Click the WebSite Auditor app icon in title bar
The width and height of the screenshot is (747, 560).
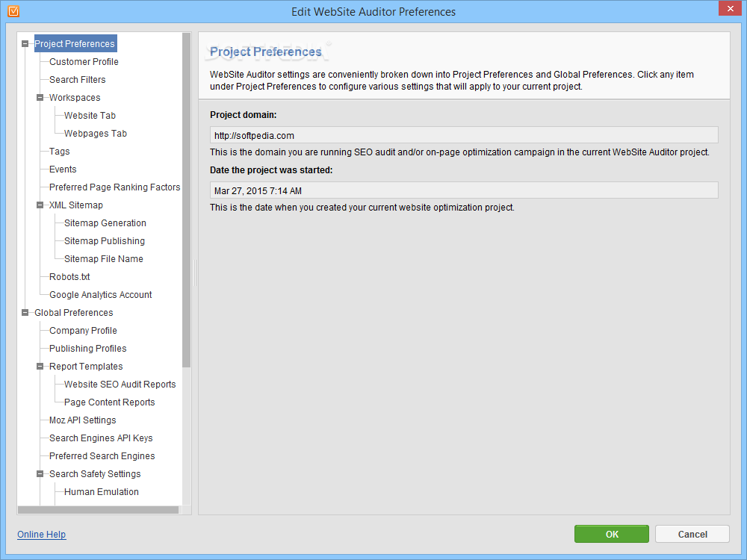coord(13,11)
